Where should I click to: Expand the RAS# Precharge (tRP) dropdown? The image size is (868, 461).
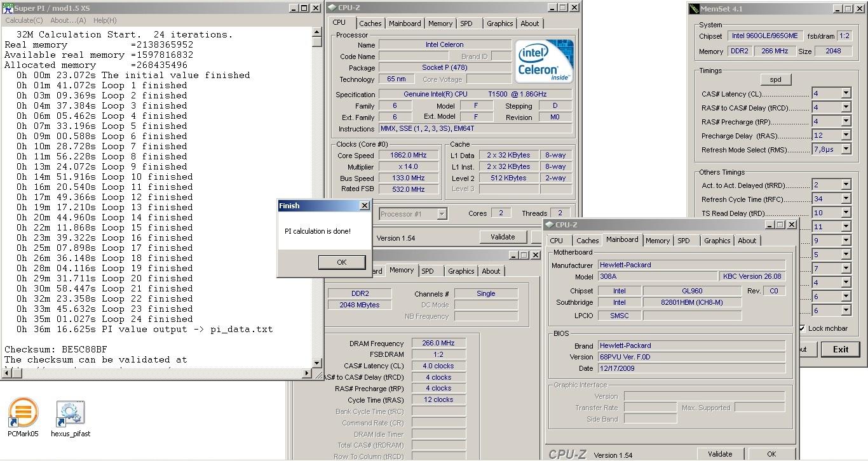[x=845, y=121]
